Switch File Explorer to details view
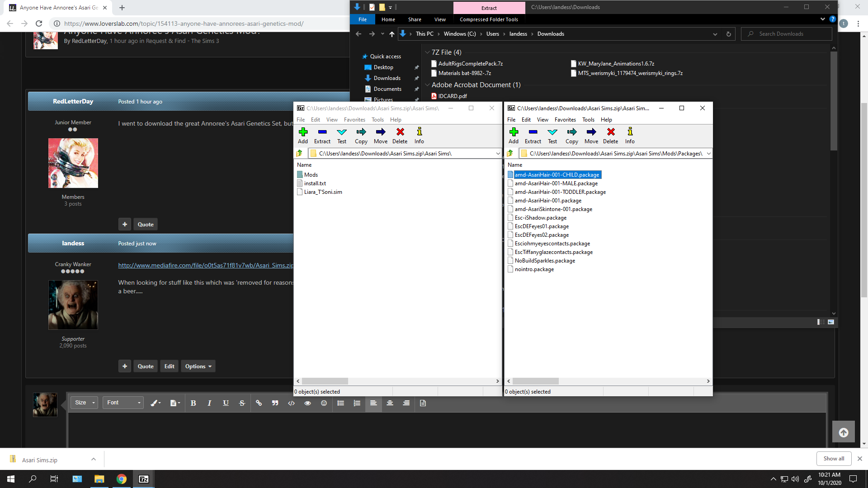868x488 pixels. (x=821, y=322)
